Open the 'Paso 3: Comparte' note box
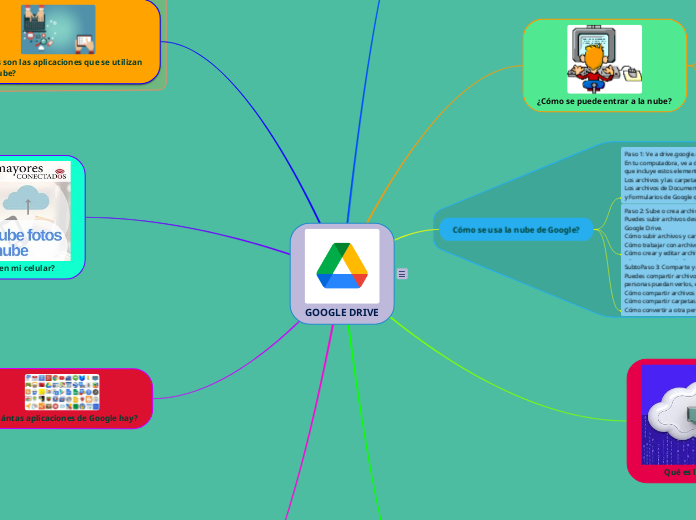This screenshot has width=696, height=520. point(659,288)
